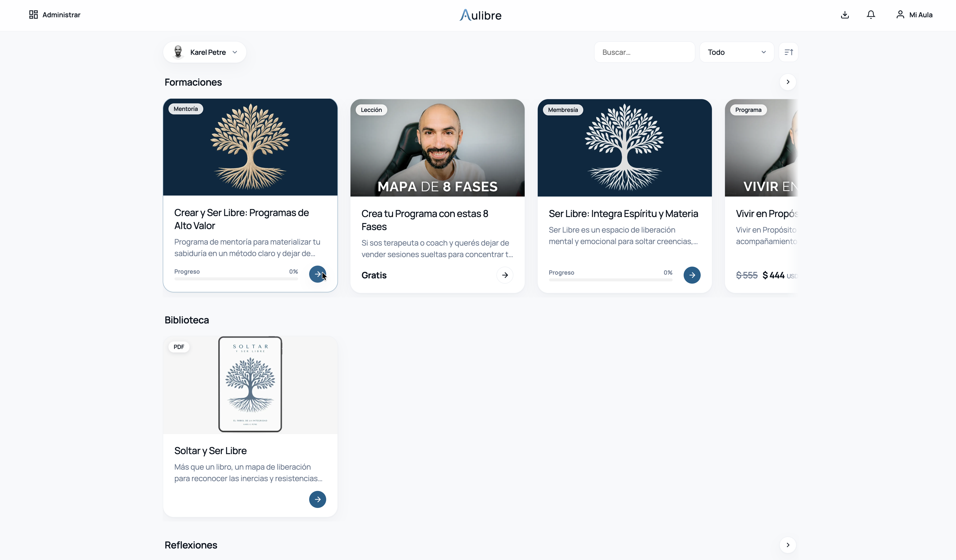Select the golden tree mentoría thumbnail

(x=250, y=147)
